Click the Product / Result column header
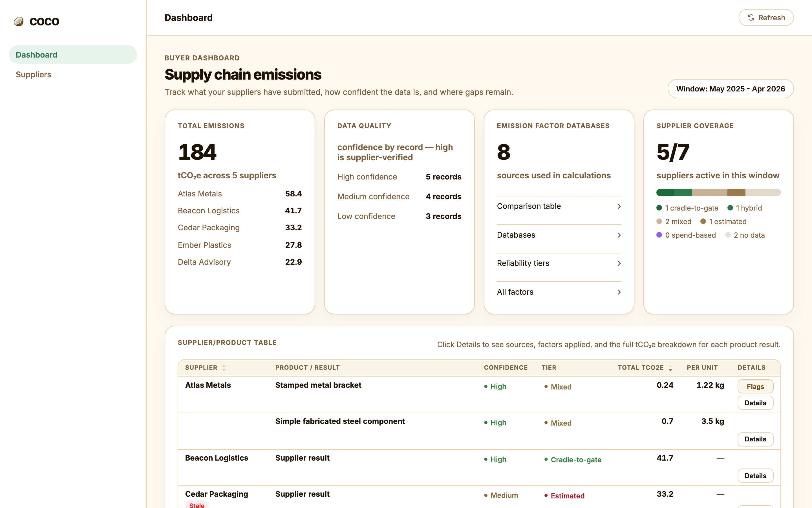812x508 pixels. (307, 367)
